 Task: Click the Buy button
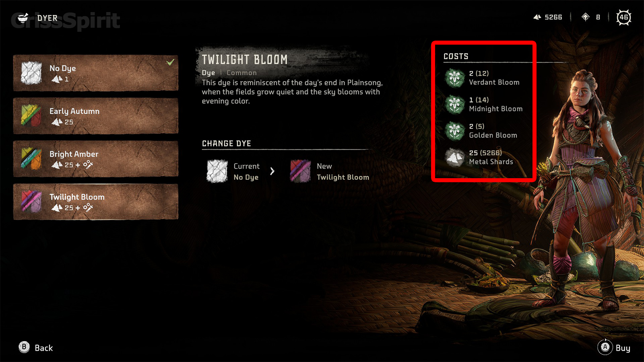coord(615,348)
